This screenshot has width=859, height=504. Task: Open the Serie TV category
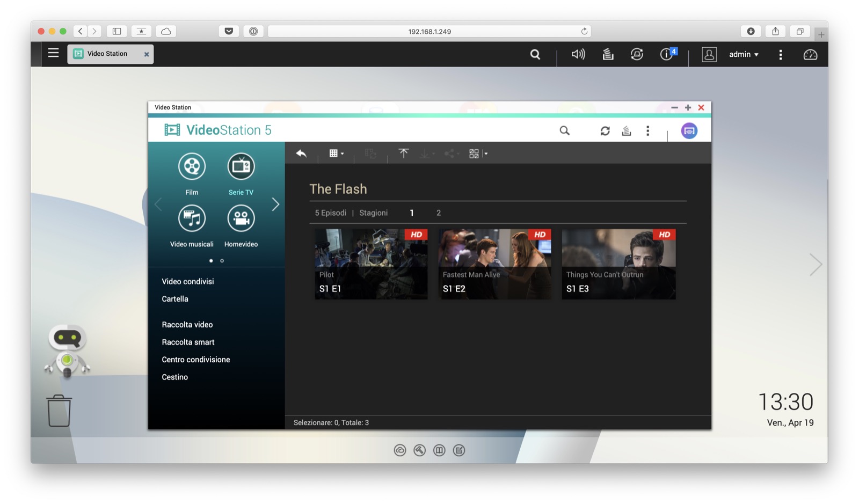(241, 174)
